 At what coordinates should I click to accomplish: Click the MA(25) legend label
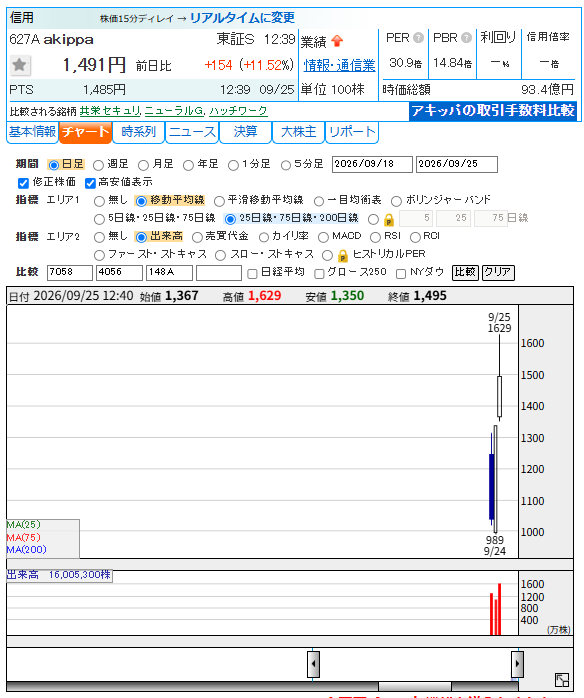[23, 525]
